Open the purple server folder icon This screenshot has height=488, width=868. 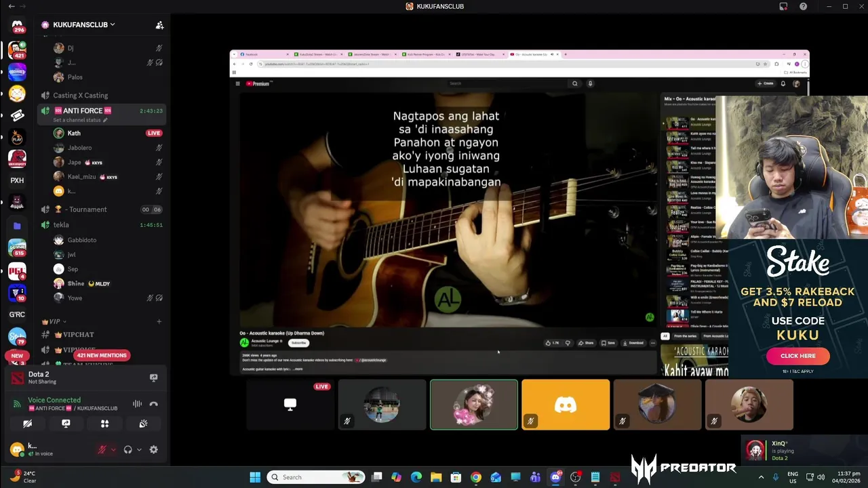(17, 226)
